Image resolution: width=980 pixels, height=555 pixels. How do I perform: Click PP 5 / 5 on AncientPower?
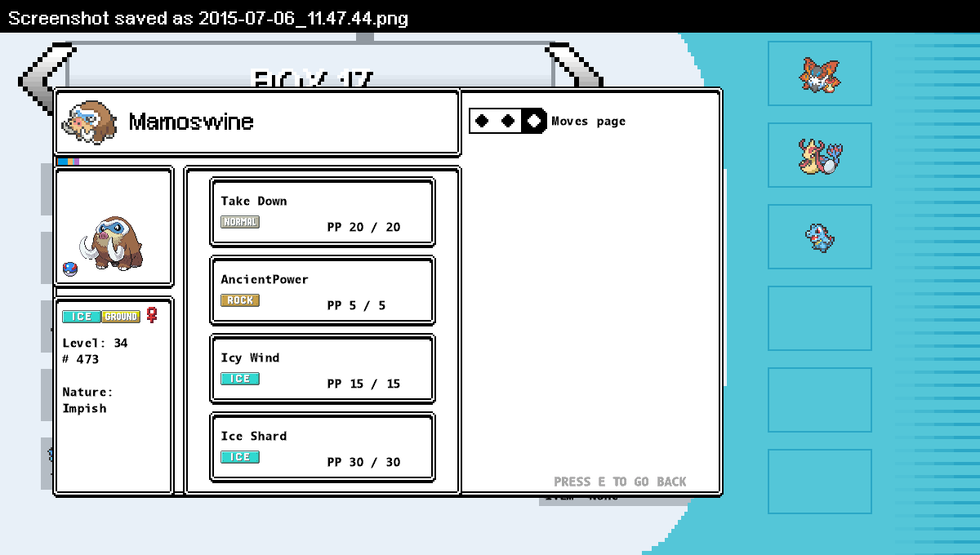pos(356,305)
